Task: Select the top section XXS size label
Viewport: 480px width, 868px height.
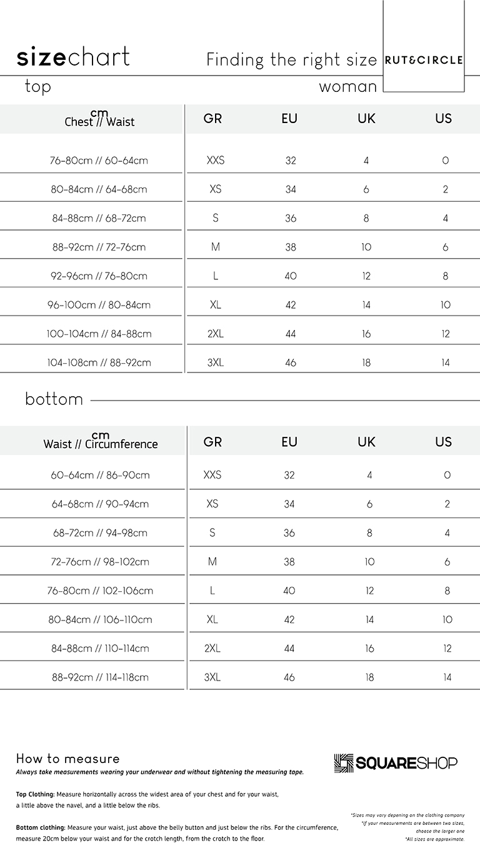Action: pyautogui.click(x=216, y=160)
